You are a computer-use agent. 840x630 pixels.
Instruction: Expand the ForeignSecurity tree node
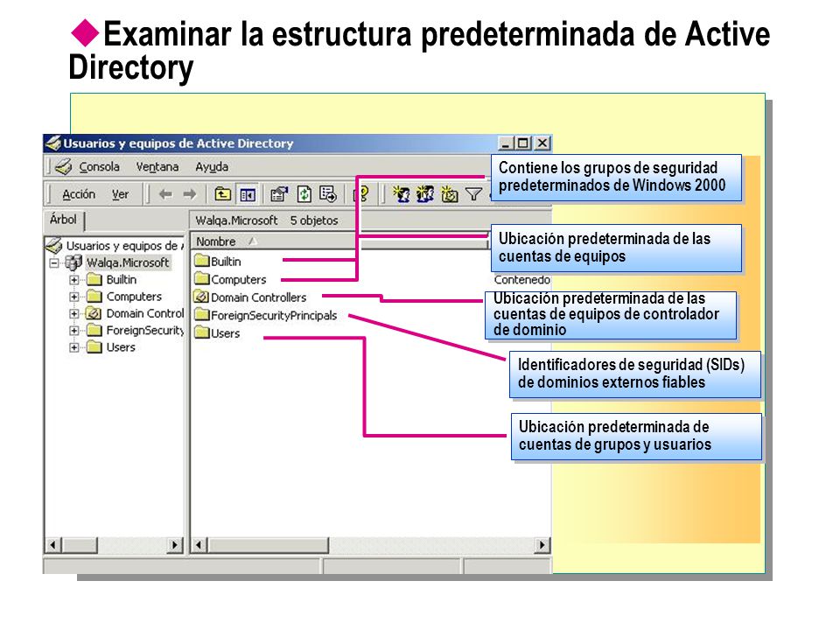tap(73, 331)
